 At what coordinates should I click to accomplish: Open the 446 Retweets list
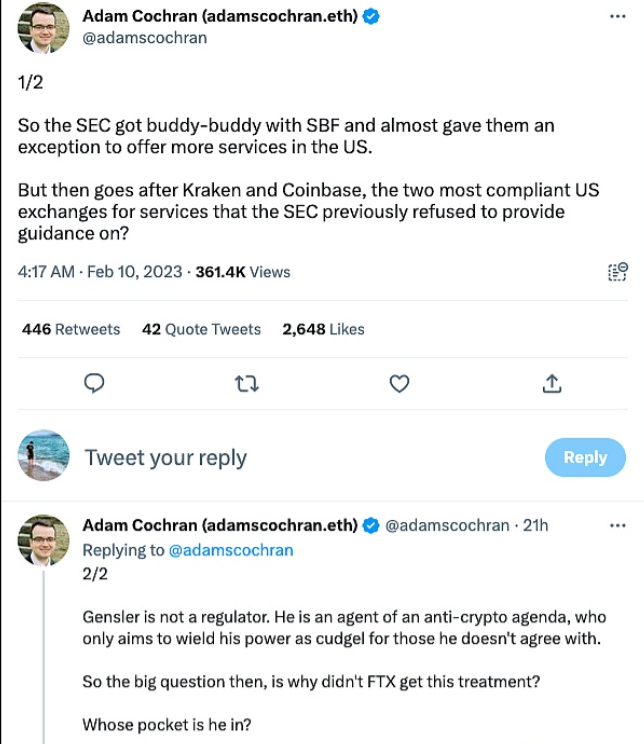pos(71,329)
